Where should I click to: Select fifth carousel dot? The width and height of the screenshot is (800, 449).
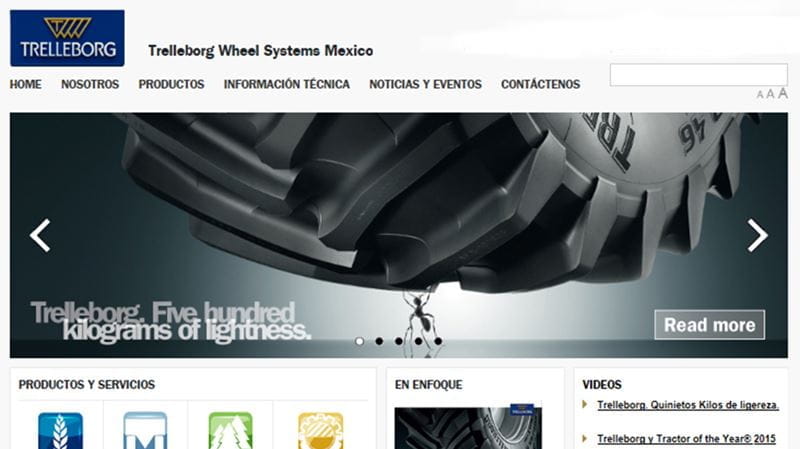coord(438,341)
